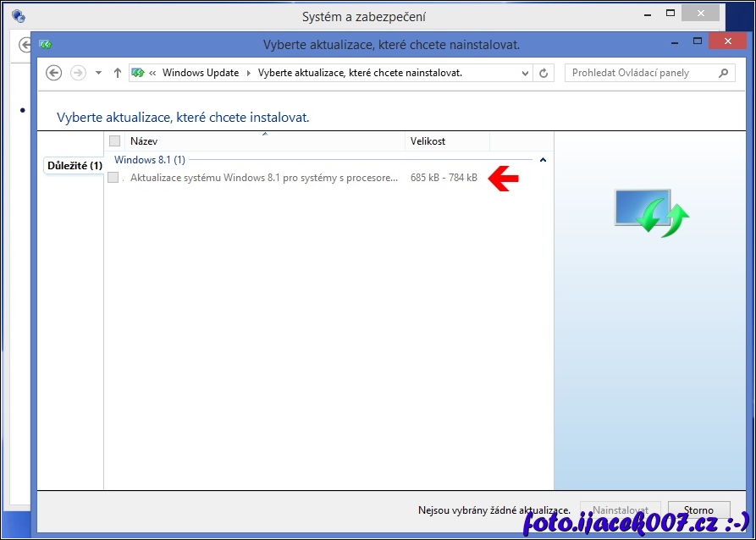Open the recent locations dropdown arrow

(x=99, y=73)
